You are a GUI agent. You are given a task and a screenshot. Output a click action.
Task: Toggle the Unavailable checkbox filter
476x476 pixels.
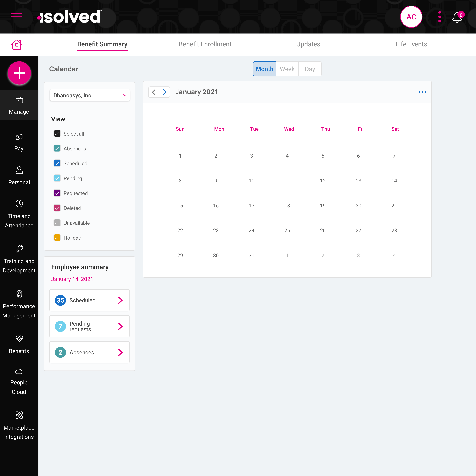click(x=57, y=223)
